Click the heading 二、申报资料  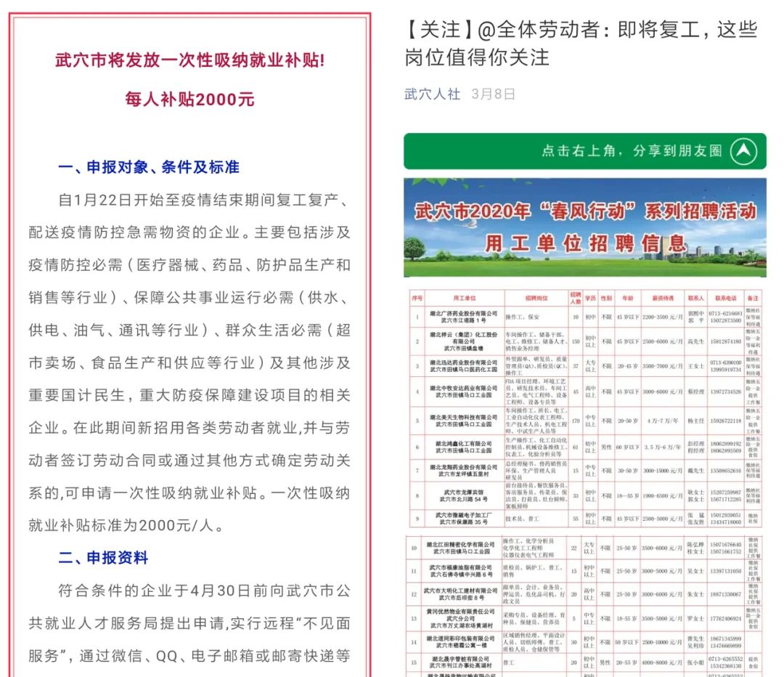coord(104,557)
